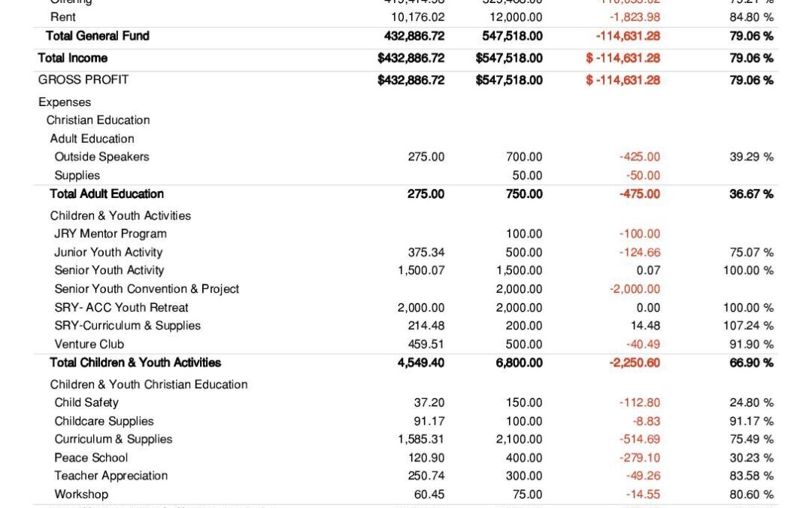This screenshot has width=812, height=508.
Task: Click the Total Children & Youth actual 4,549.40
Action: 421,363
